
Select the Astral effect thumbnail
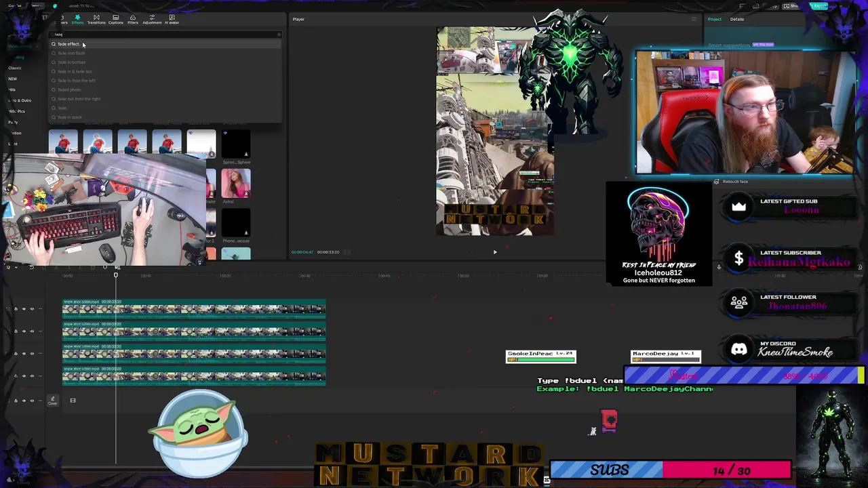click(x=235, y=183)
